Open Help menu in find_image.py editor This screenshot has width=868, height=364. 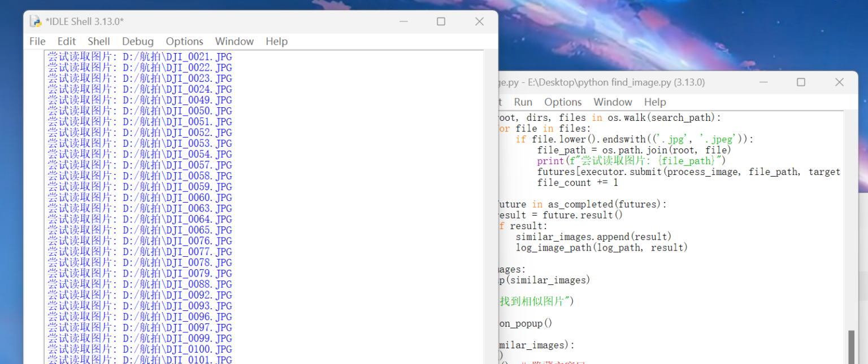[x=655, y=102]
